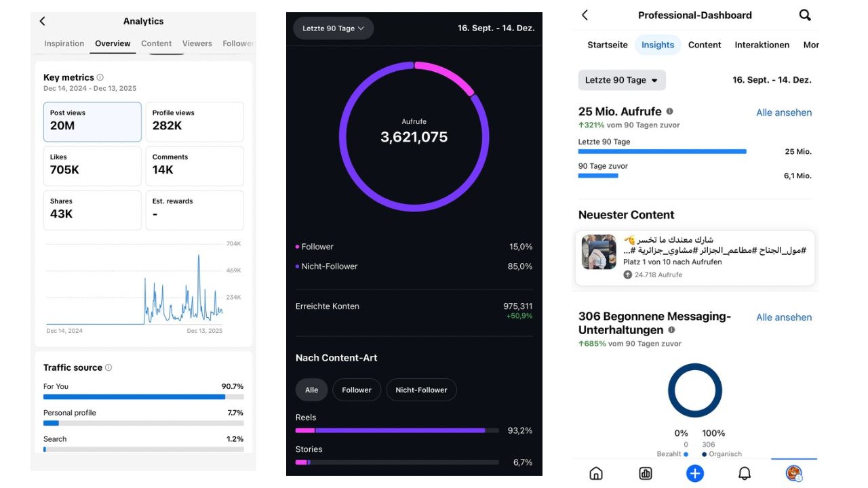Tap the back arrow in Analytics header

43,21
